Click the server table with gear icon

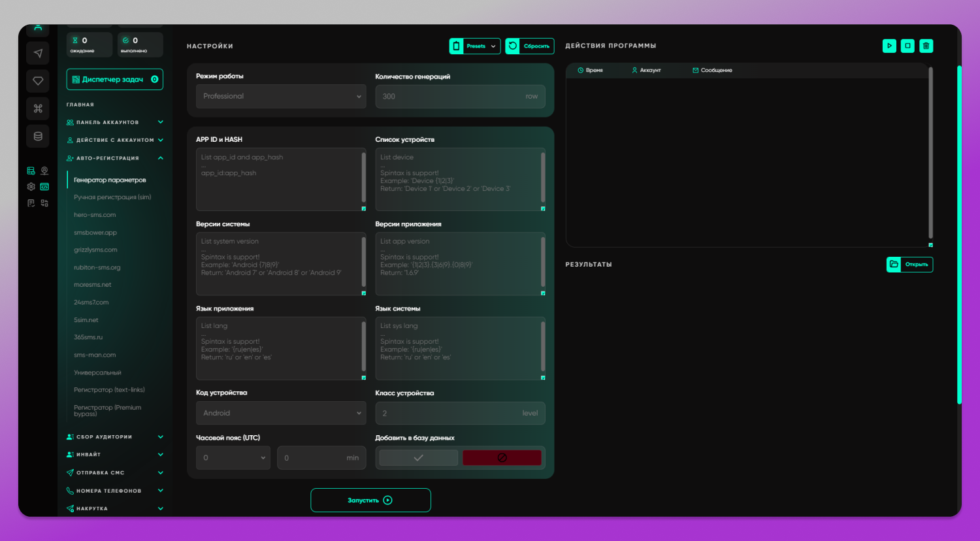pos(31,171)
